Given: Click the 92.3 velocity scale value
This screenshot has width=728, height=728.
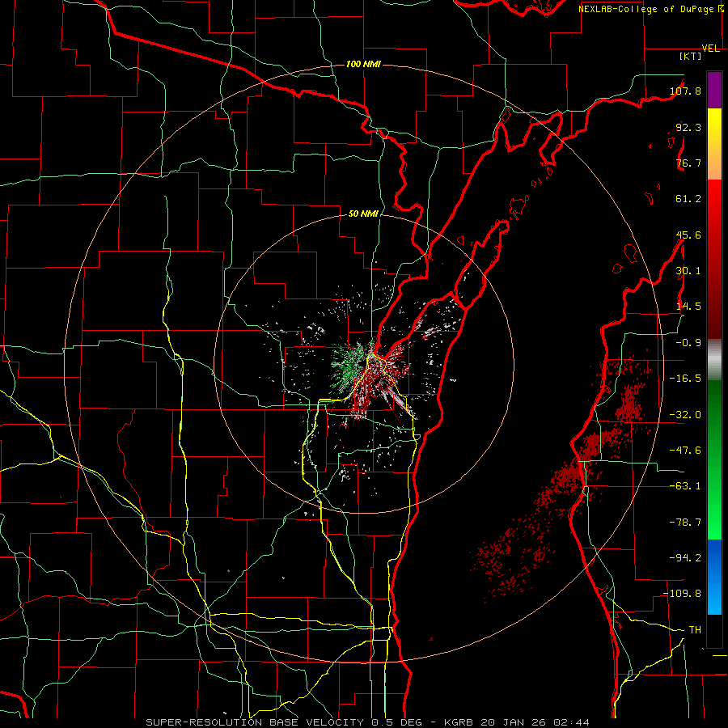Looking at the screenshot, I should click(688, 127).
